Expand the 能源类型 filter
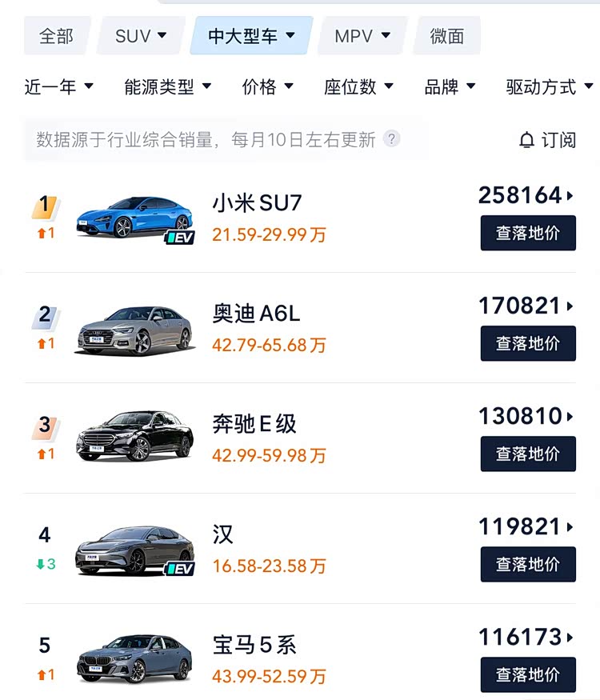600x700 pixels. [167, 86]
